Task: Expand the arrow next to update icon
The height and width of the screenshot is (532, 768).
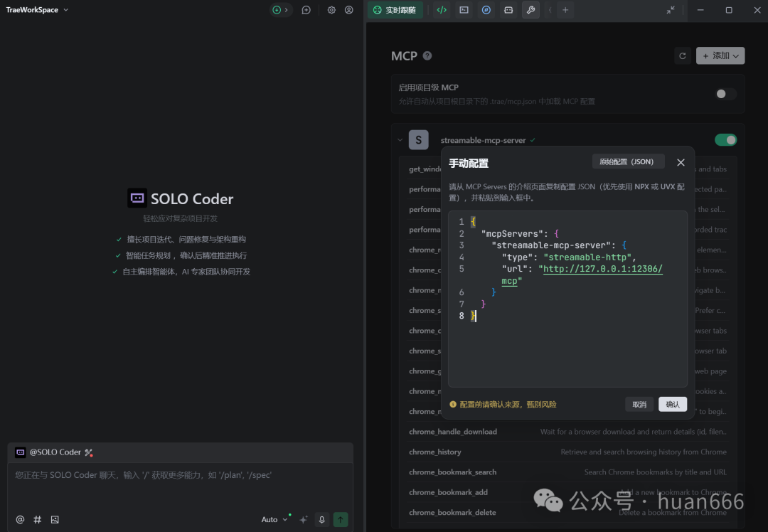Action: (287, 10)
